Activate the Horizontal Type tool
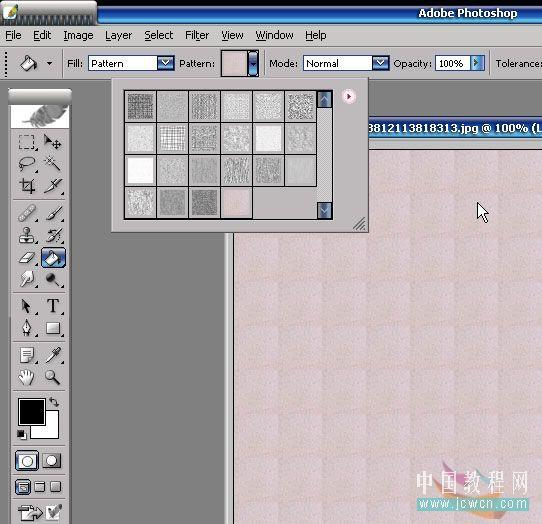 coord(53,306)
